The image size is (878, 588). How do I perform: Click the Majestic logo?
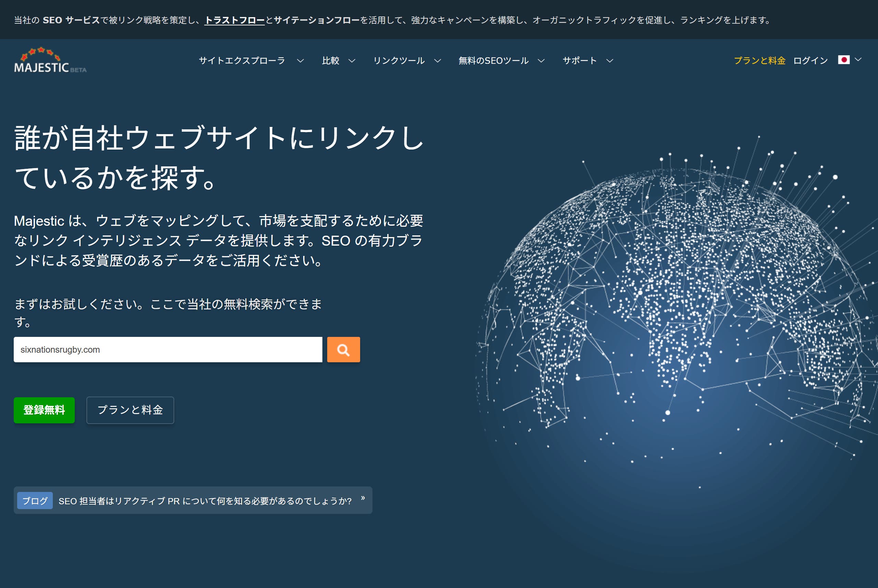coord(50,60)
